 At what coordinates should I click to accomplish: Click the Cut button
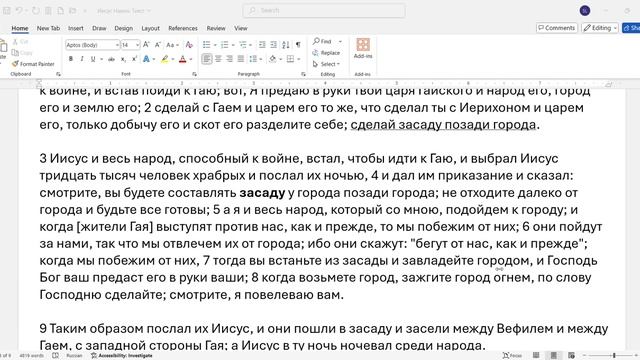coord(20,42)
